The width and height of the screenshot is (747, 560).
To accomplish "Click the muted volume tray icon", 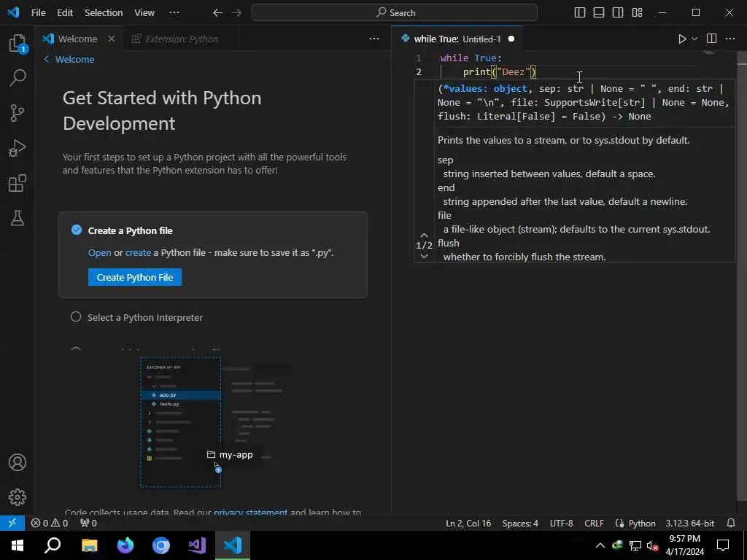I will pyautogui.click(x=653, y=545).
